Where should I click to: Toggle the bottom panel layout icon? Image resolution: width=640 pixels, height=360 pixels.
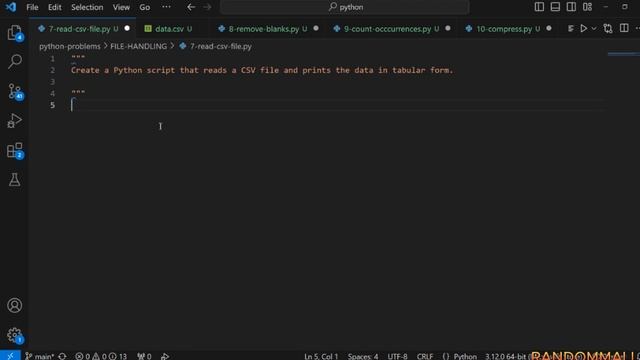coord(555,7)
